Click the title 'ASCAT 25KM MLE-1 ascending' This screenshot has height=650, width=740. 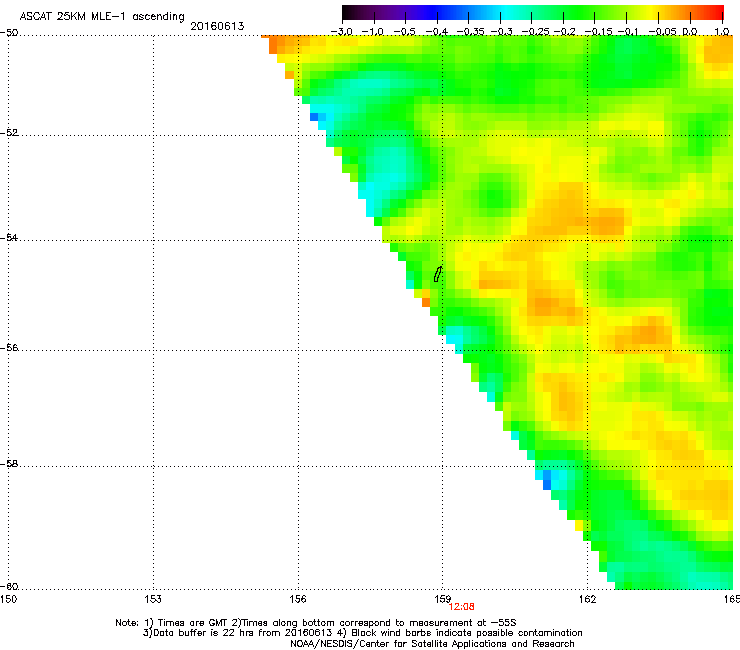pos(102,17)
